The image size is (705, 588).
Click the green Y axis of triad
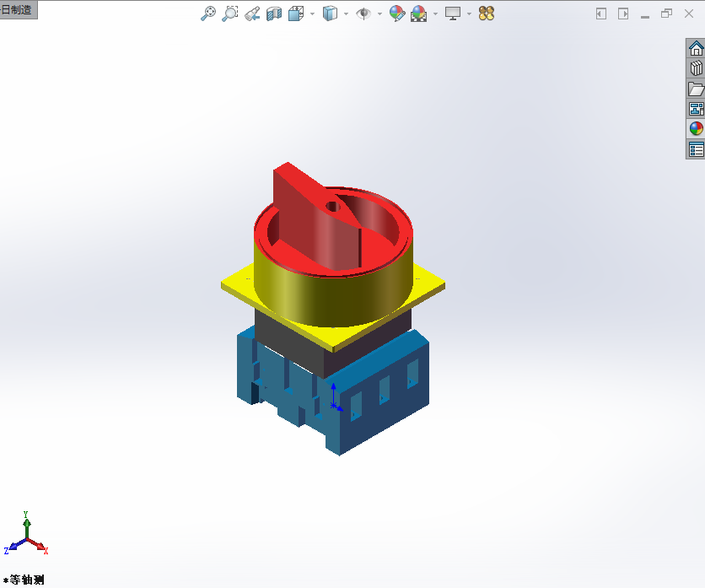(x=26, y=526)
